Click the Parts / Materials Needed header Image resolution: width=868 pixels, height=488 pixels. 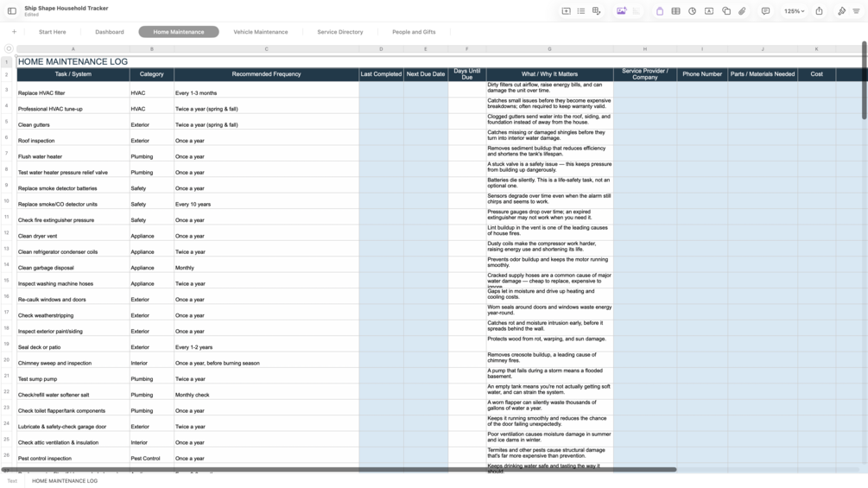(763, 74)
